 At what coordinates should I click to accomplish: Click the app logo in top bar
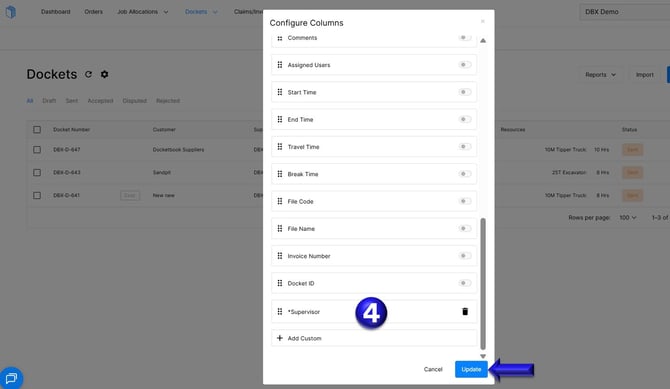(x=11, y=12)
